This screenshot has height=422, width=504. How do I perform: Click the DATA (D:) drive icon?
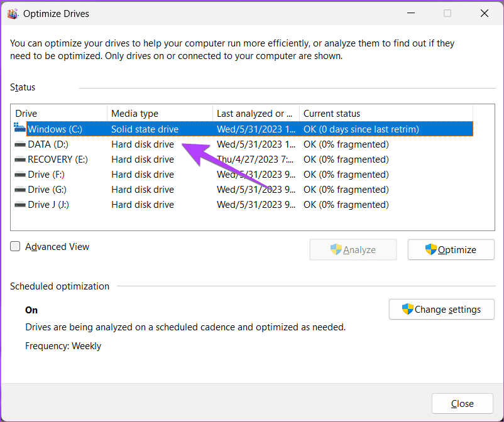click(19, 144)
